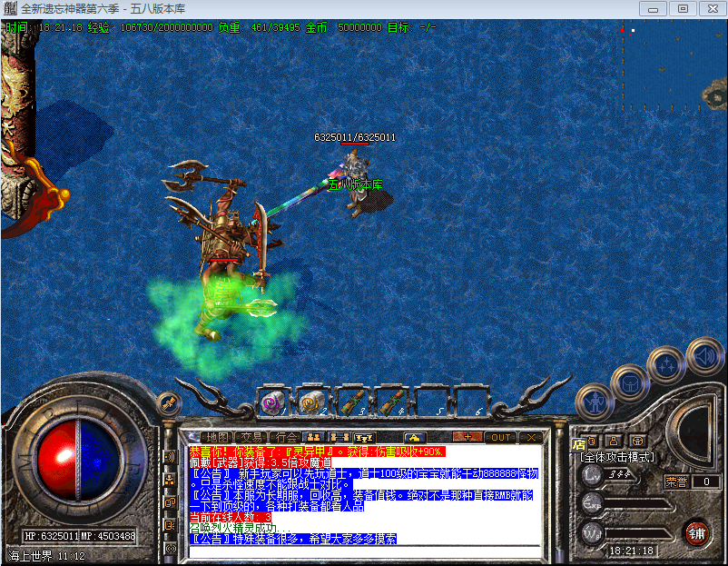This screenshot has width=728, height=566.
Task: Open the 地图 map tab
Action: point(217,437)
